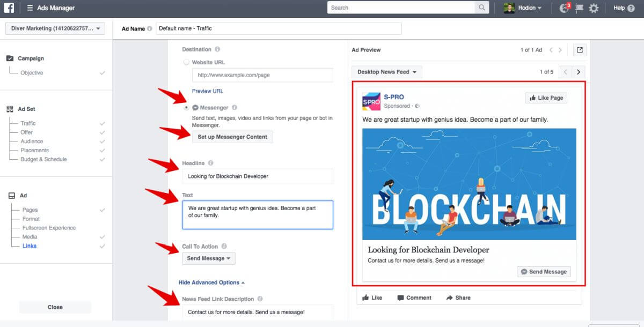Click the Preview URL link
This screenshot has width=644, height=327.
[x=208, y=91]
